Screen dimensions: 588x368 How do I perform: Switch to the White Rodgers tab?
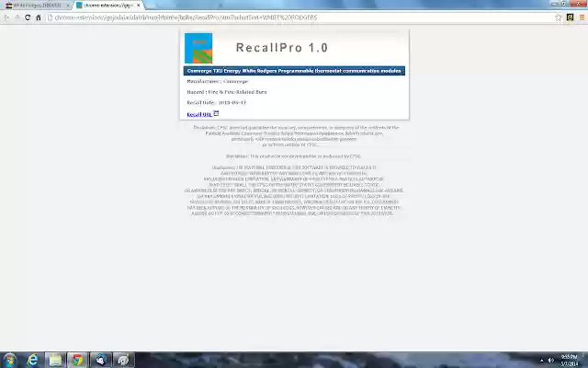pyautogui.click(x=37, y=6)
